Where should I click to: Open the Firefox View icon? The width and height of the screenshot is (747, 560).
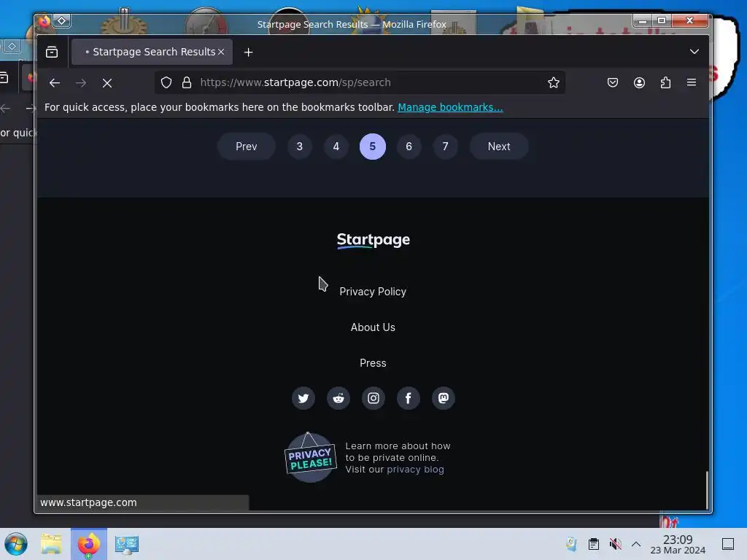point(52,52)
